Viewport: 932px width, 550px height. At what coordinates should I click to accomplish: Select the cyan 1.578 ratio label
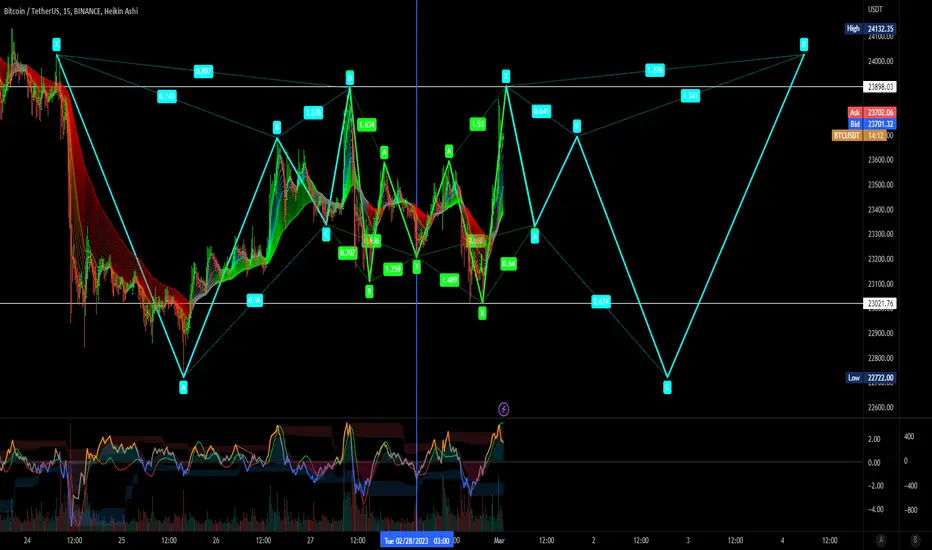[x=313, y=112]
